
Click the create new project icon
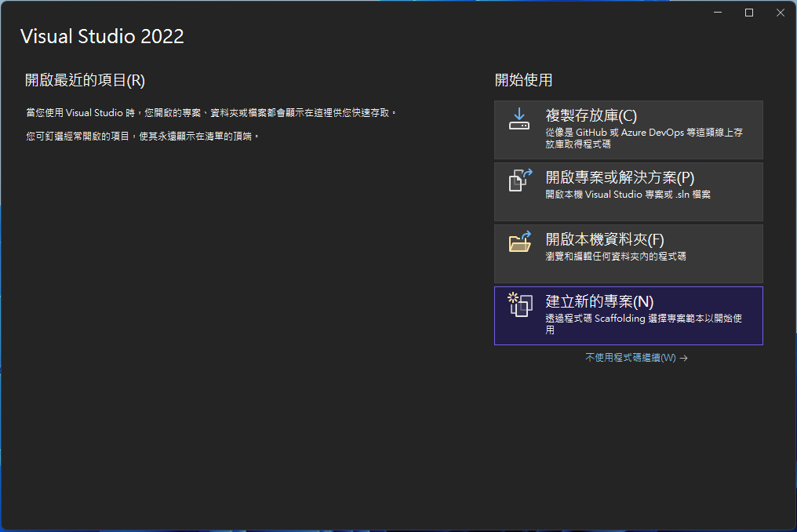[x=520, y=304]
